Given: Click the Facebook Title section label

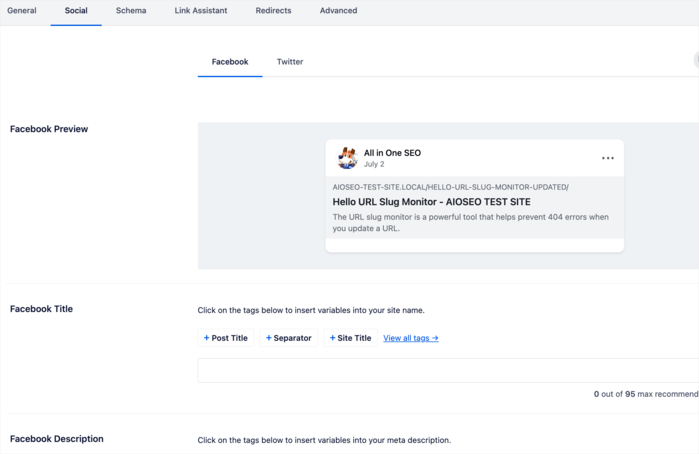Looking at the screenshot, I should (41, 309).
